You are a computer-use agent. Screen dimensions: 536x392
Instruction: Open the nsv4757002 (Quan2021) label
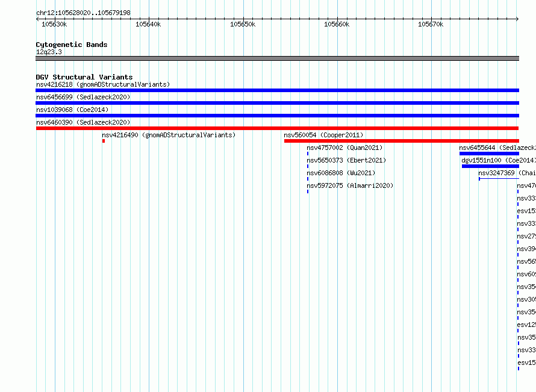pos(344,148)
